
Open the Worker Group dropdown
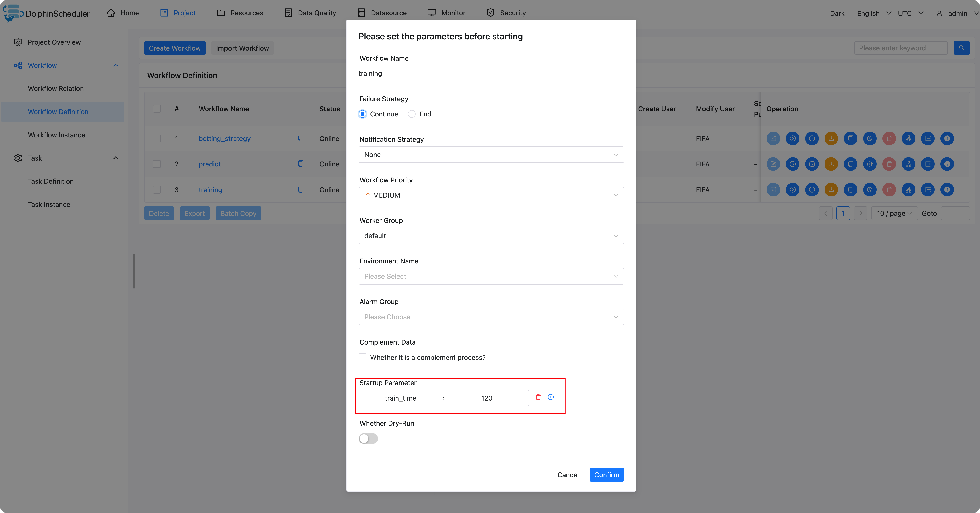pos(491,236)
